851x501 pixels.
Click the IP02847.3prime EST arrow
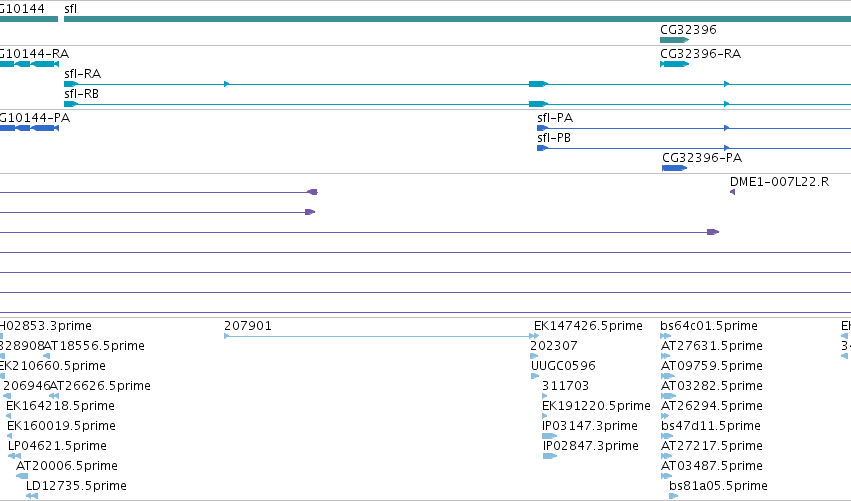550,456
